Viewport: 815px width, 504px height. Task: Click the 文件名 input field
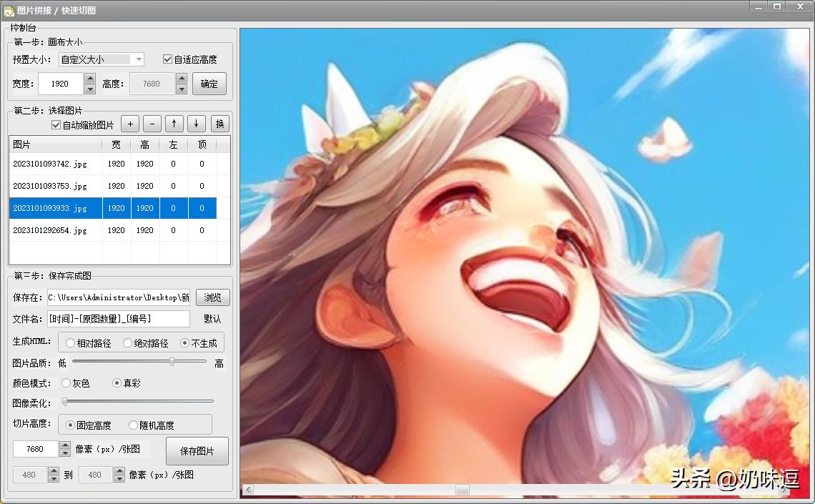click(x=118, y=319)
